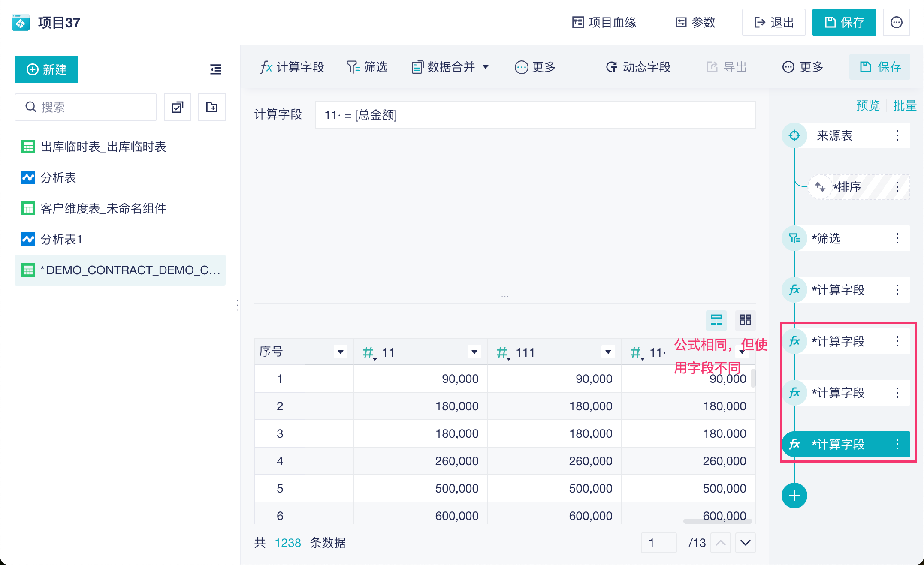Switch to the list view toggle
The image size is (924, 565).
716,320
